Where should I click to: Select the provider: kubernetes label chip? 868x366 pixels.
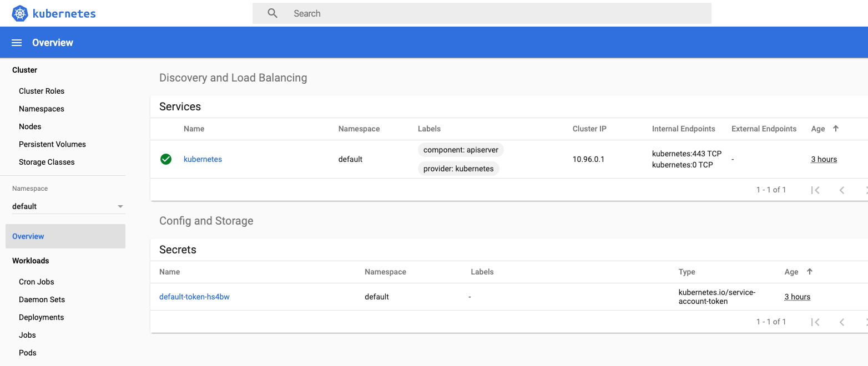[x=458, y=168]
